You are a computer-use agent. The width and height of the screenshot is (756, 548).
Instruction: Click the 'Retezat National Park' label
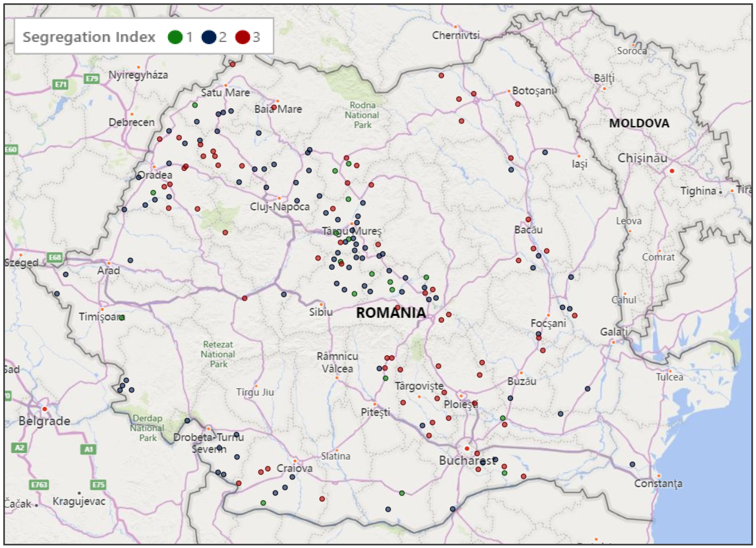tap(218, 354)
